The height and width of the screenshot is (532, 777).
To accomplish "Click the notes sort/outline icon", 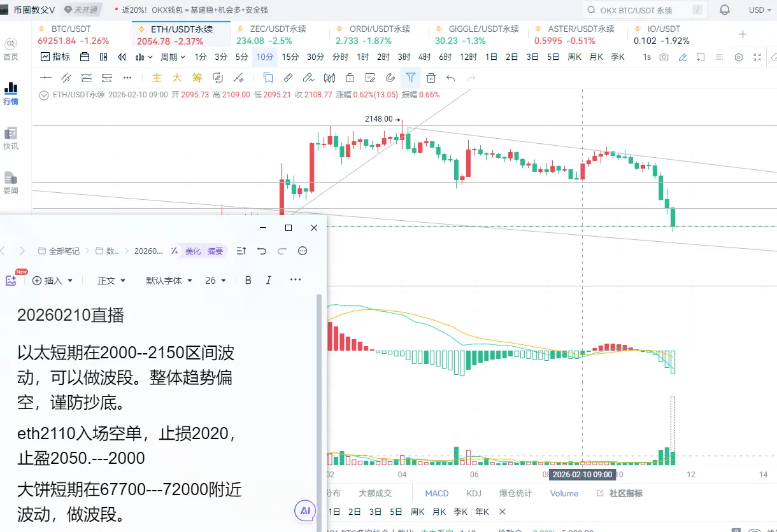I will [x=241, y=251].
